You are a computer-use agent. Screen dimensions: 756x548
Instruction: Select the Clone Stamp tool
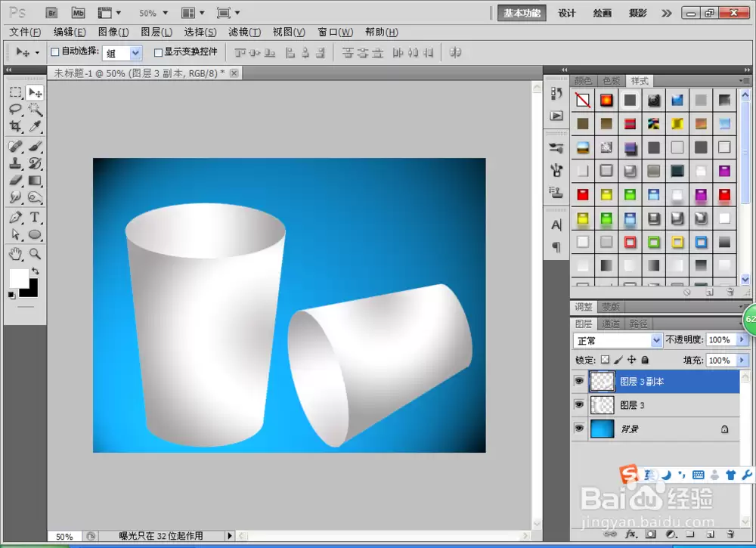pyautogui.click(x=15, y=163)
